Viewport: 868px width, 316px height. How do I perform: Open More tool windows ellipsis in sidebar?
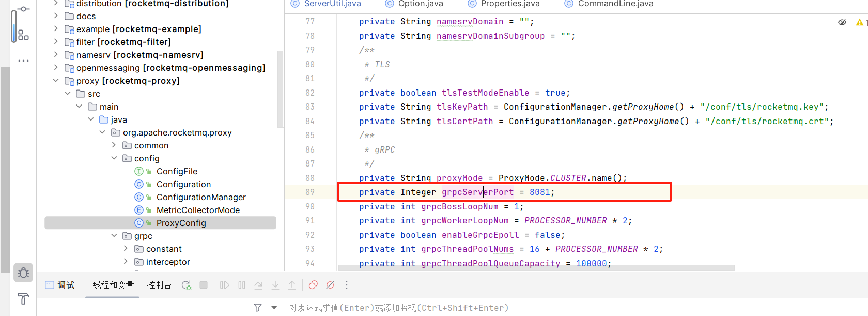(23, 61)
